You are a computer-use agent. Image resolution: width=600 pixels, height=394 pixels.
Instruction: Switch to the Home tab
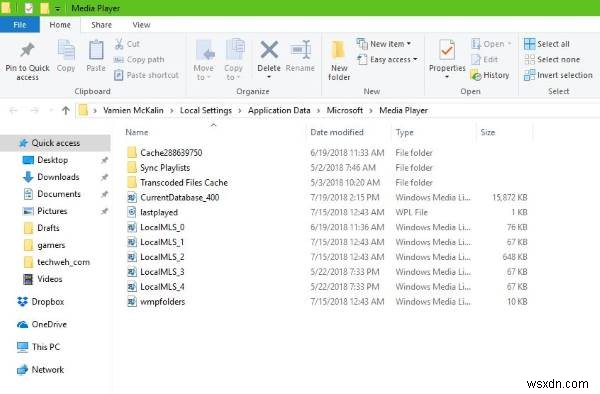[60, 25]
